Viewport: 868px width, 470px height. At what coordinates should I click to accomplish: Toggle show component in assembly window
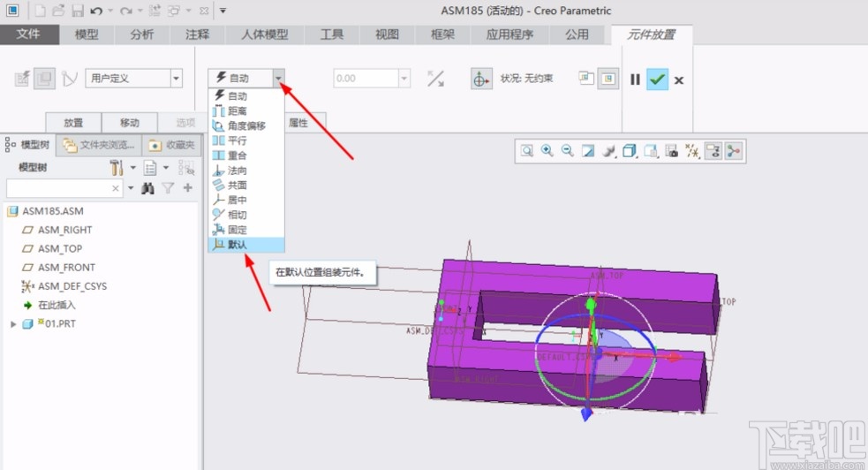(607, 79)
